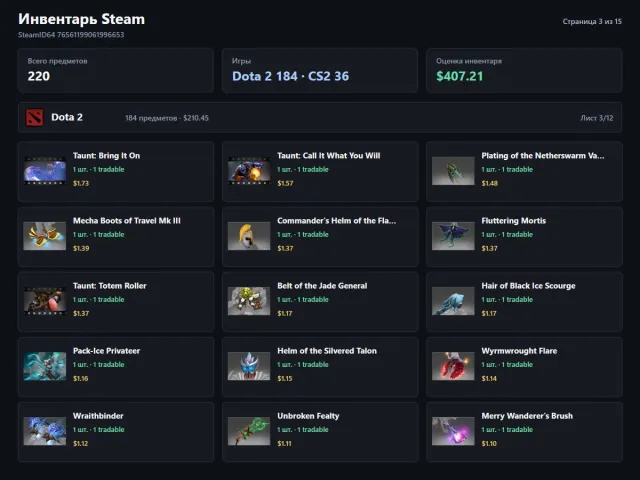Click the SteamID64 number line
640x480 pixels.
(71, 35)
